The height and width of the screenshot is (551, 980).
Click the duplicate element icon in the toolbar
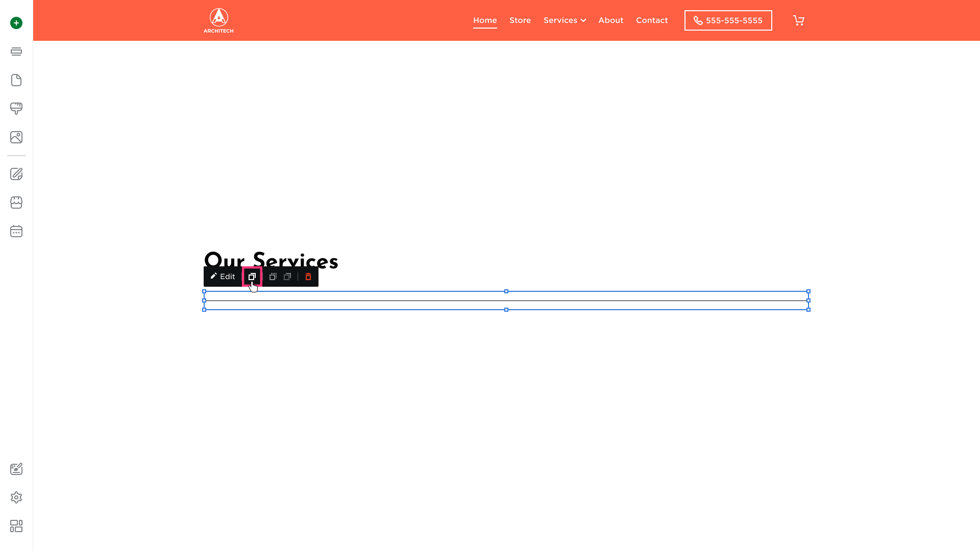pos(252,277)
